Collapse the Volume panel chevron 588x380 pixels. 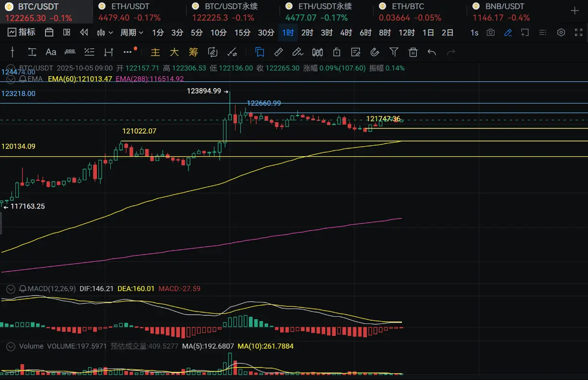pyautogui.click(x=11, y=346)
